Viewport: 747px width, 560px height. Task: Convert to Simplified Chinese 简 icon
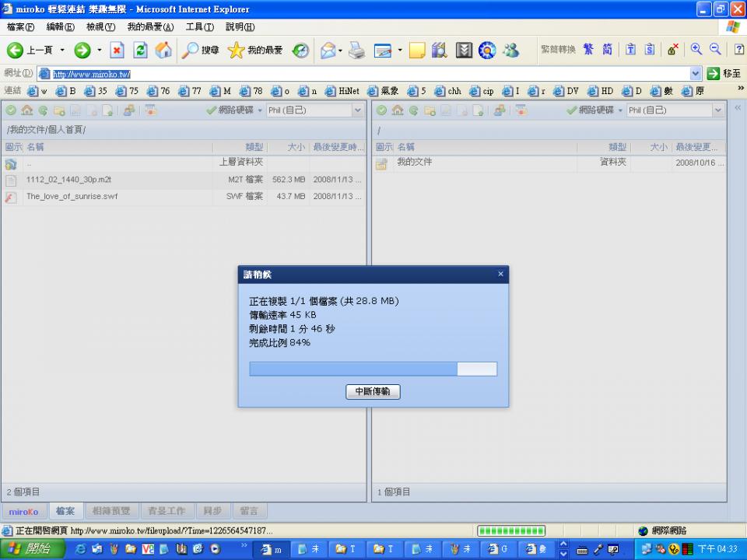click(607, 49)
